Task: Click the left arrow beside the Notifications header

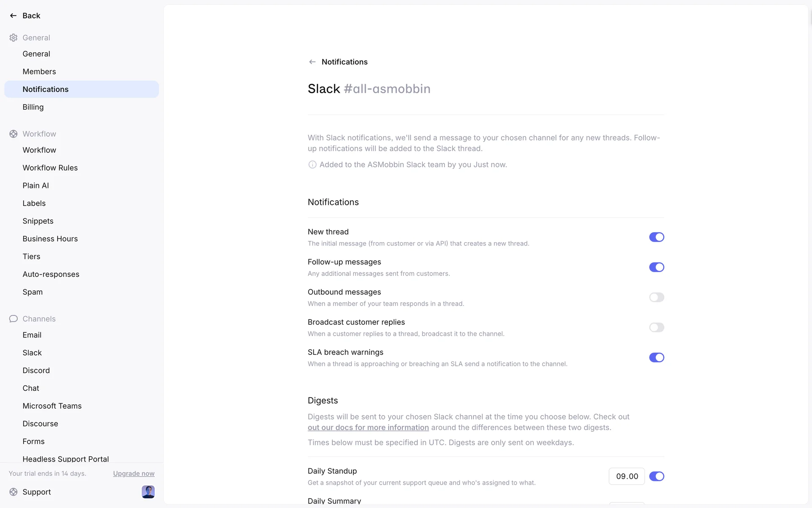Action: point(312,62)
